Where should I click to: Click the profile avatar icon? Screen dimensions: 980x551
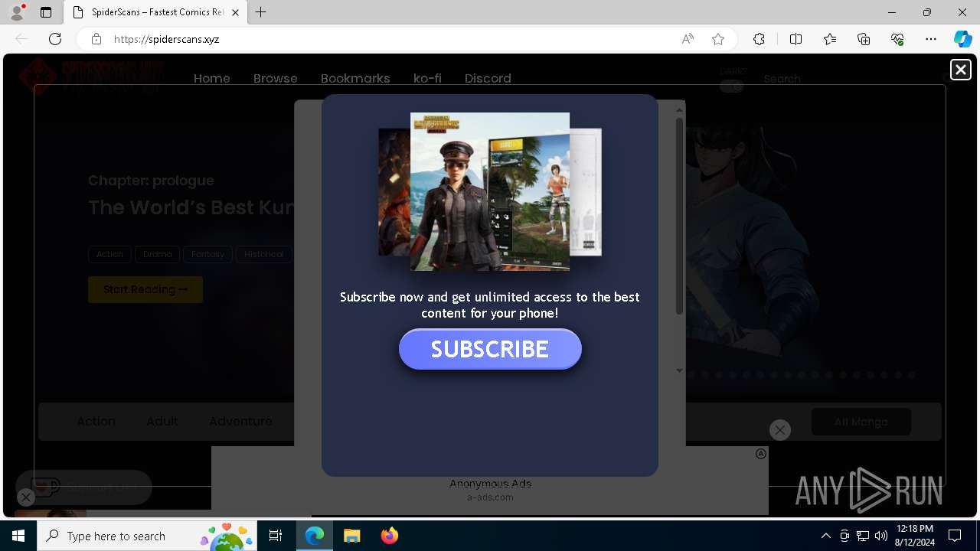click(x=16, y=12)
